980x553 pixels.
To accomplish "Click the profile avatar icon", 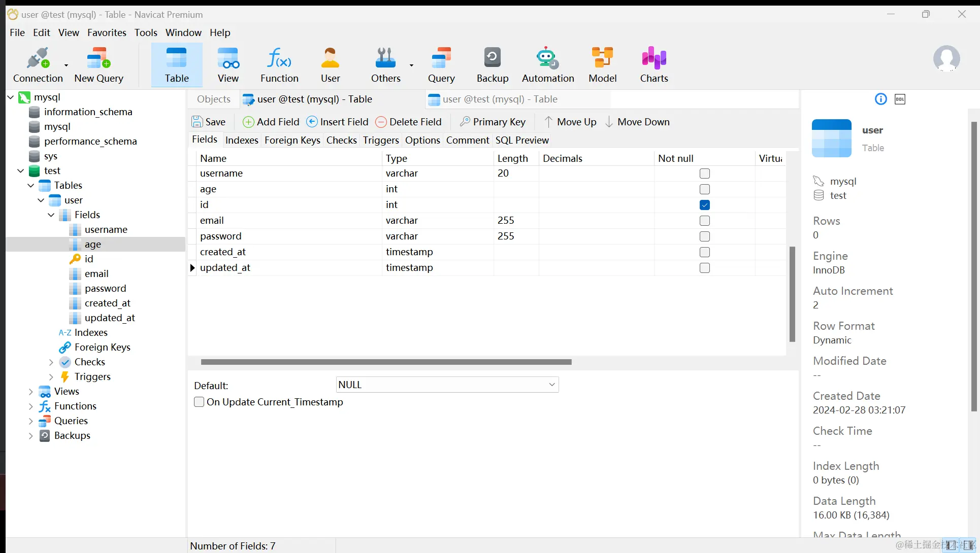I will tap(946, 58).
